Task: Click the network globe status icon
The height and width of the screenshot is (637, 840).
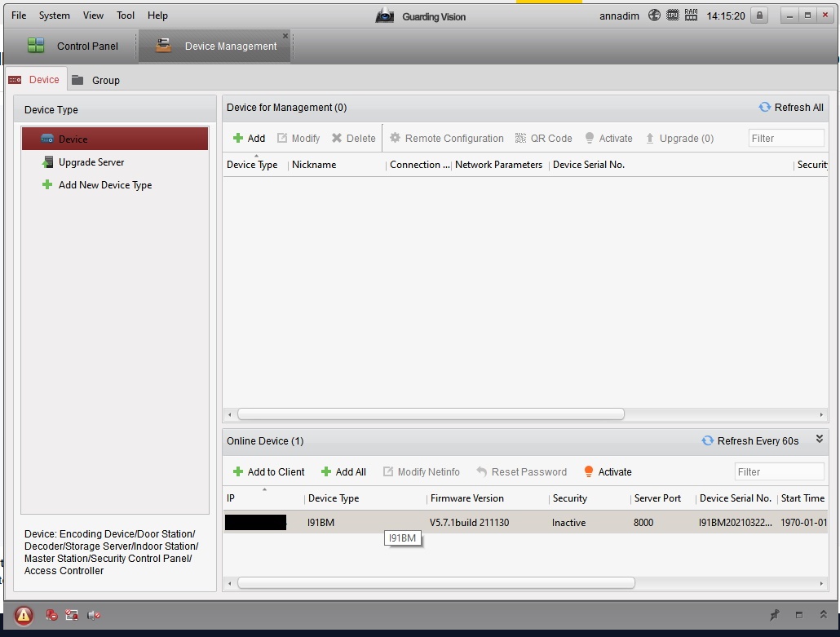Action: coord(654,15)
